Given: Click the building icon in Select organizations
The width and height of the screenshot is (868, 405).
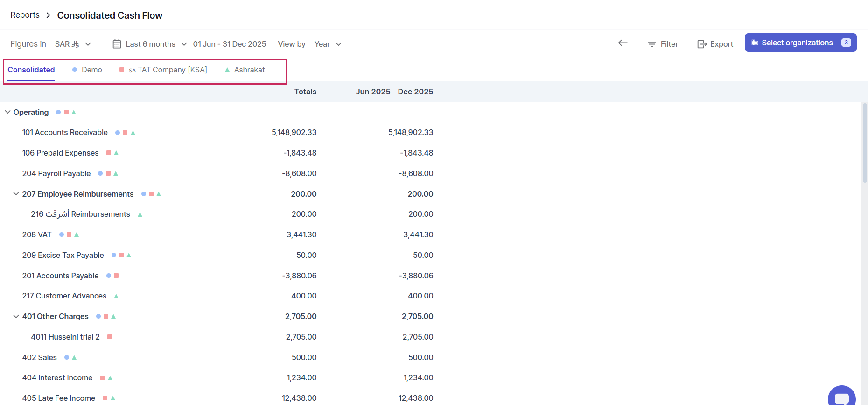Looking at the screenshot, I should pos(755,43).
